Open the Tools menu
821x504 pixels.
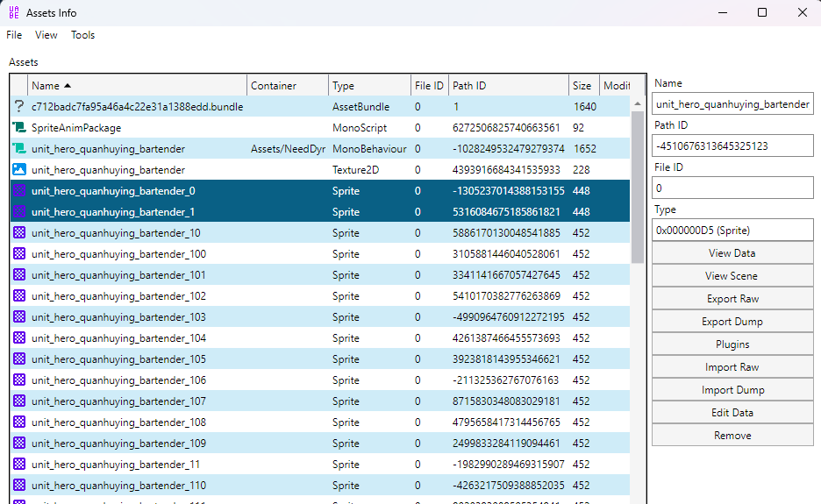(x=83, y=35)
